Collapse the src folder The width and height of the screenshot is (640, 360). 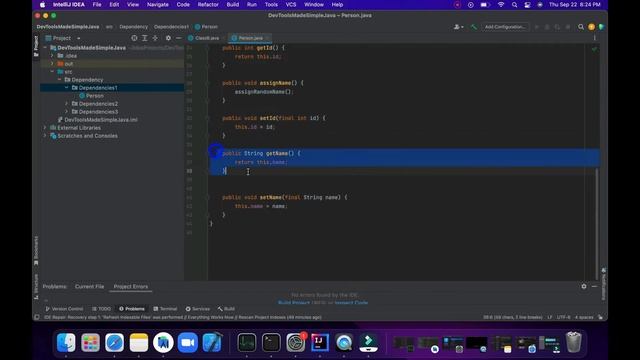pos(52,72)
